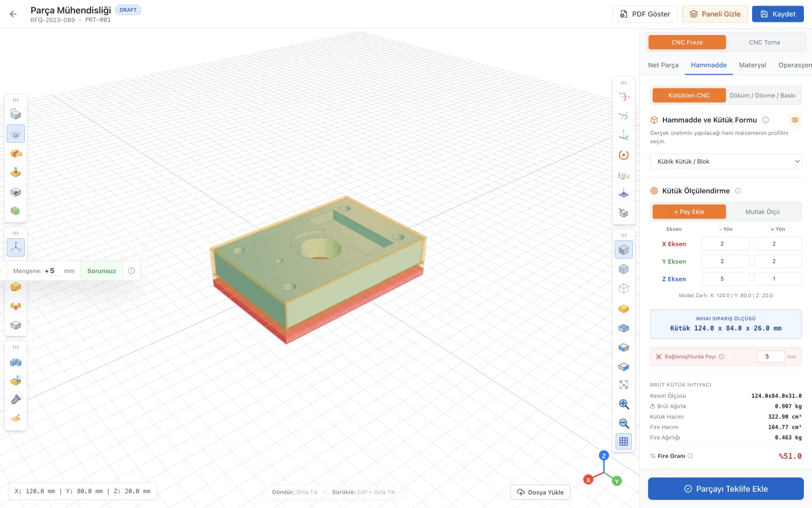Go back using the arrow beside Parça Mühendisliği
The image size is (812, 508).
13,14
